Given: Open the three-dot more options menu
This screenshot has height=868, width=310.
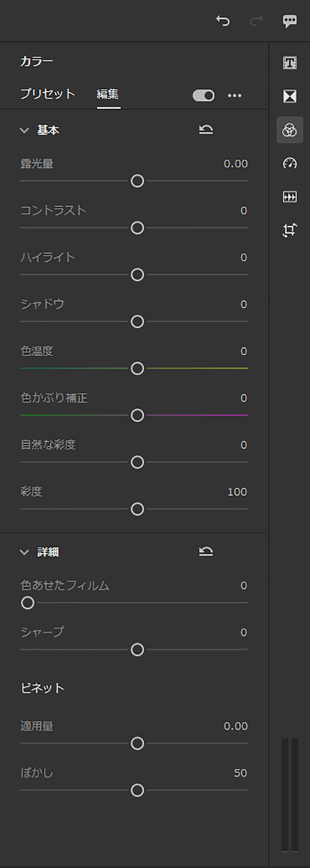Looking at the screenshot, I should pyautogui.click(x=235, y=95).
